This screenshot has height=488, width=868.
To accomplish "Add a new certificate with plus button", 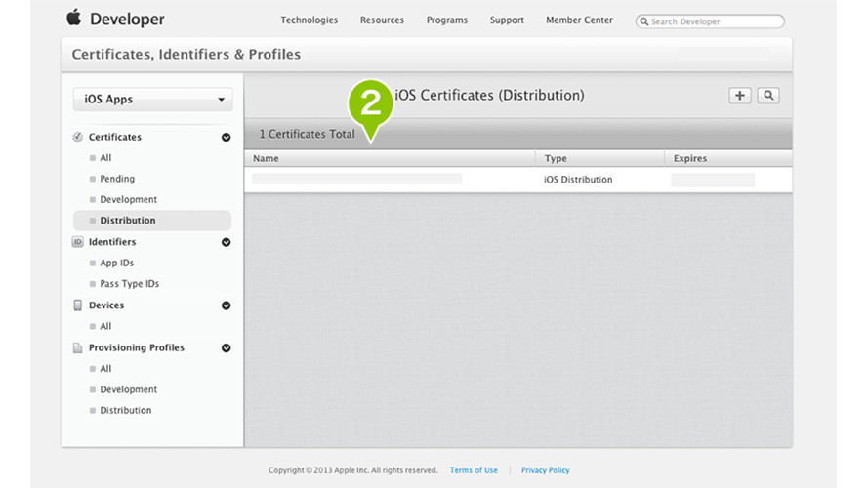I will pos(739,96).
